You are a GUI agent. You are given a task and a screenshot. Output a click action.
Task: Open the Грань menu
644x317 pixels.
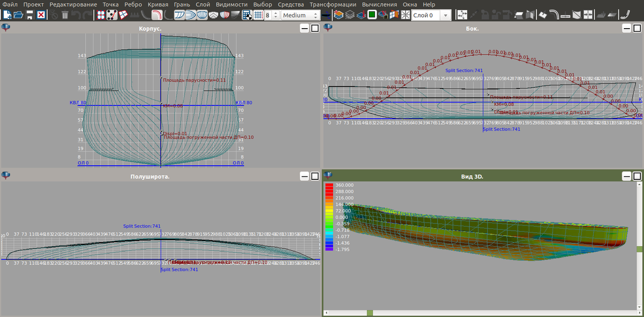coord(182,5)
